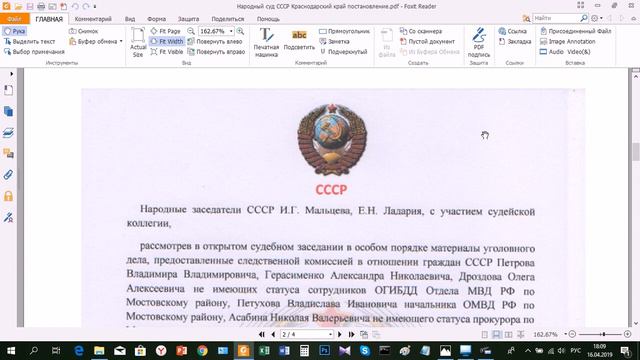Open the Pages thumbnails panel

coord(8,111)
